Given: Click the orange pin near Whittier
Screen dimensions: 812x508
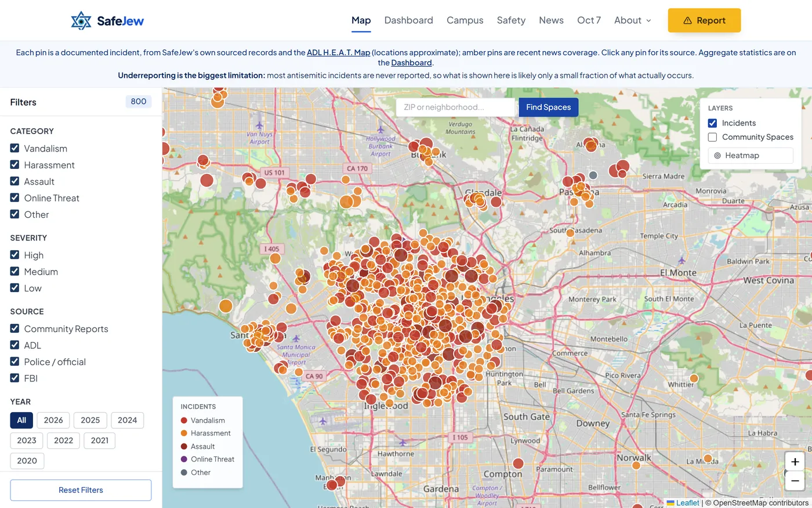Looking at the screenshot, I should tap(694, 378).
